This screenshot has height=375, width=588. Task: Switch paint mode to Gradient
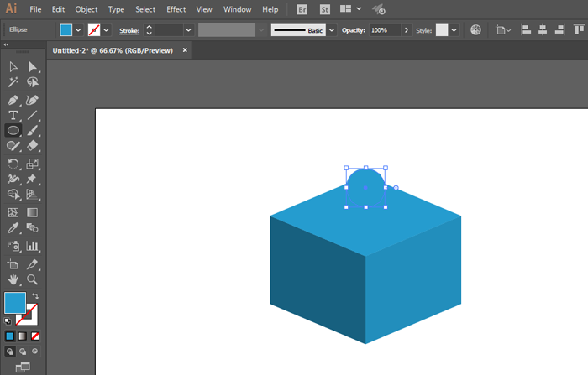click(23, 336)
